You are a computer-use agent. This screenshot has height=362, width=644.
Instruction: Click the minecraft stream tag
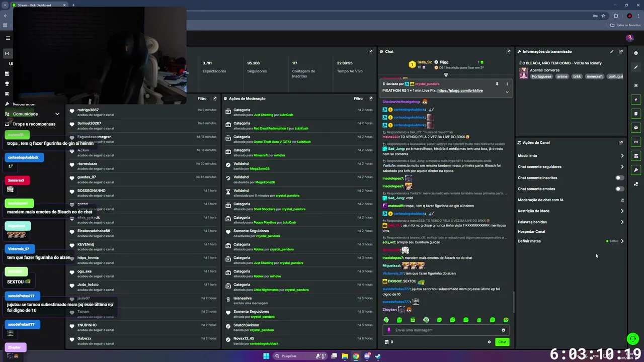[594, 76]
